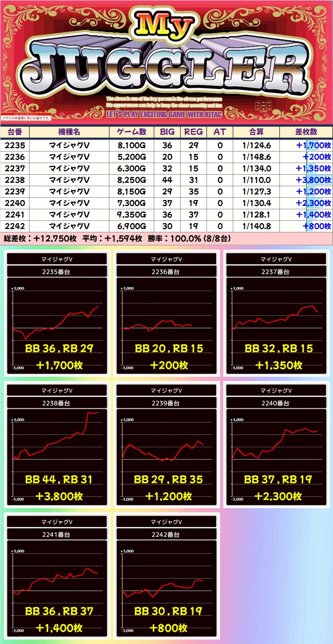The image size is (333, 644).
Task: Click the 1/110.0 合算 cell
Action: 256,180
